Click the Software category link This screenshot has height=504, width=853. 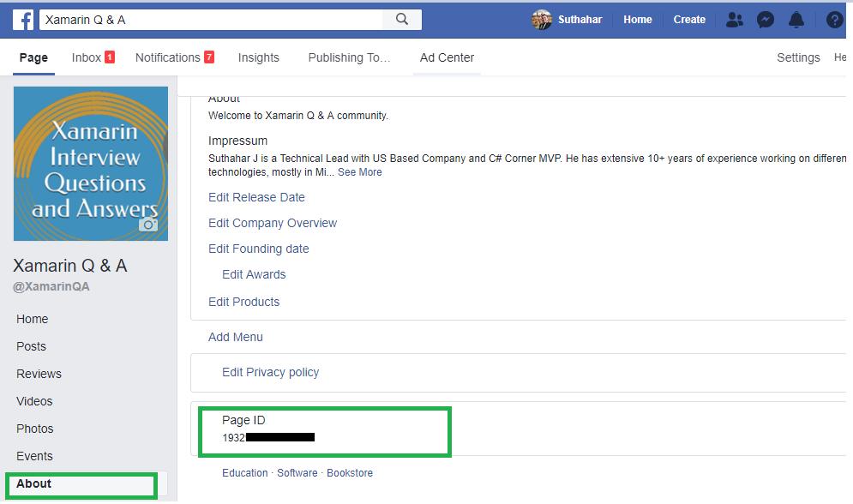click(x=297, y=473)
